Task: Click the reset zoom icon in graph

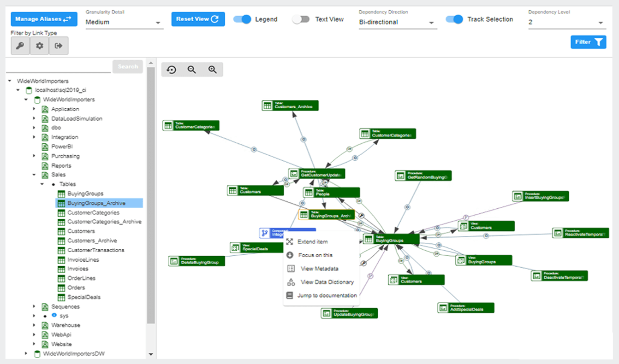Action: click(172, 70)
